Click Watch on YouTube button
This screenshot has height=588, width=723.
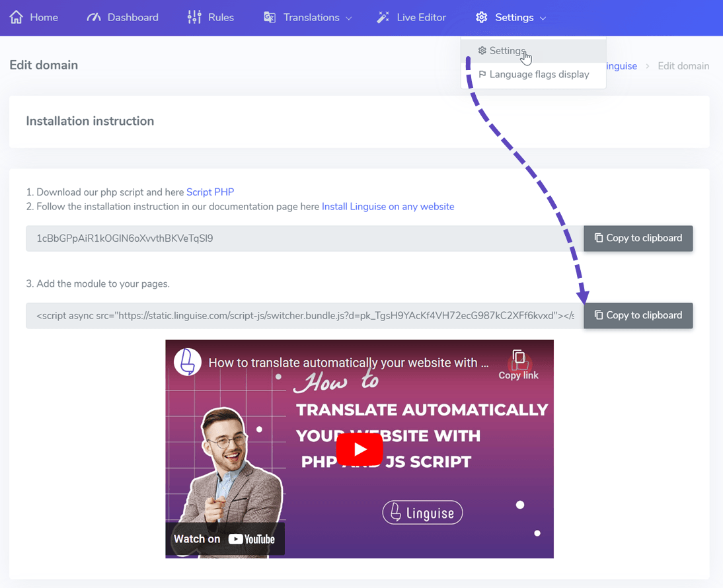225,538
